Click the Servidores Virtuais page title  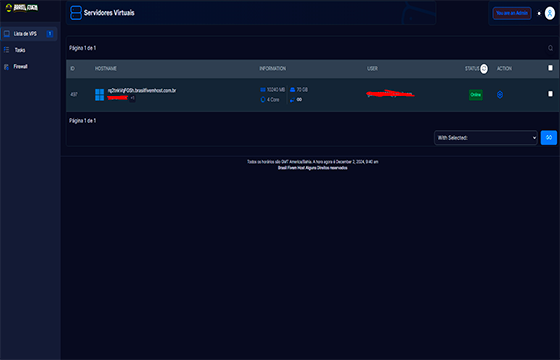click(x=109, y=13)
